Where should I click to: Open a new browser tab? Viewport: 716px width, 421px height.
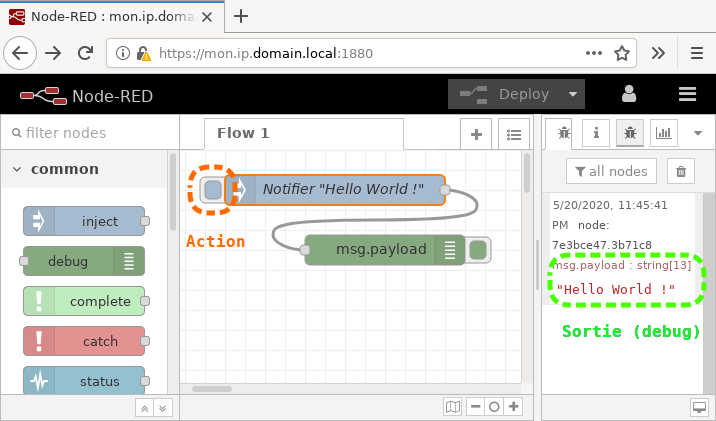coord(241,16)
